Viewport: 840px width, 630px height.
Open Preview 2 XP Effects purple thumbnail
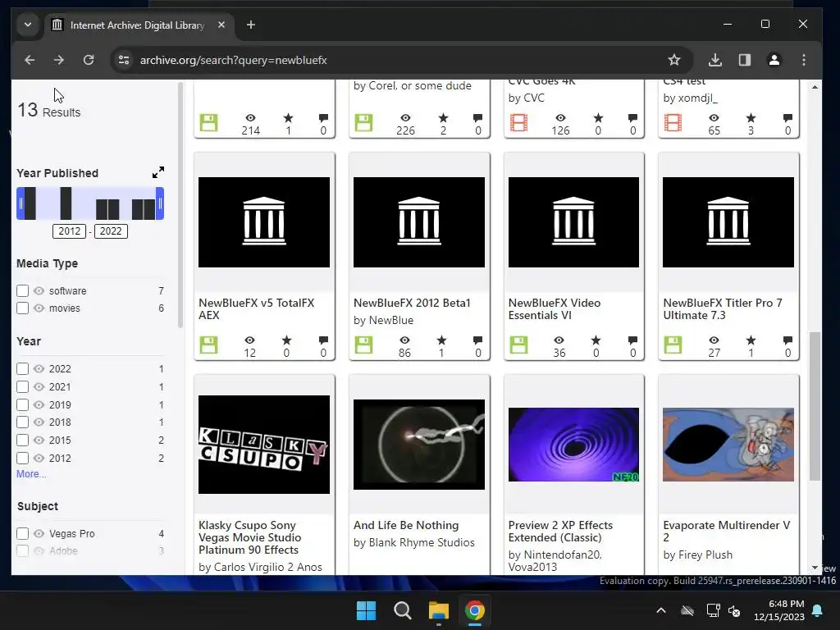tap(573, 444)
